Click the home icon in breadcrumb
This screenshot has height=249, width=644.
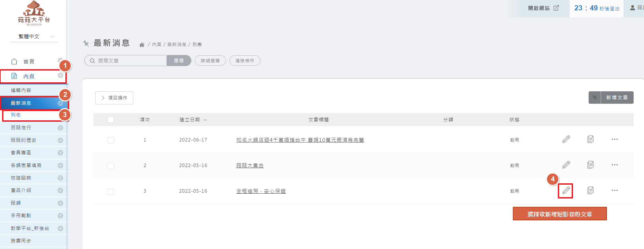pos(142,45)
